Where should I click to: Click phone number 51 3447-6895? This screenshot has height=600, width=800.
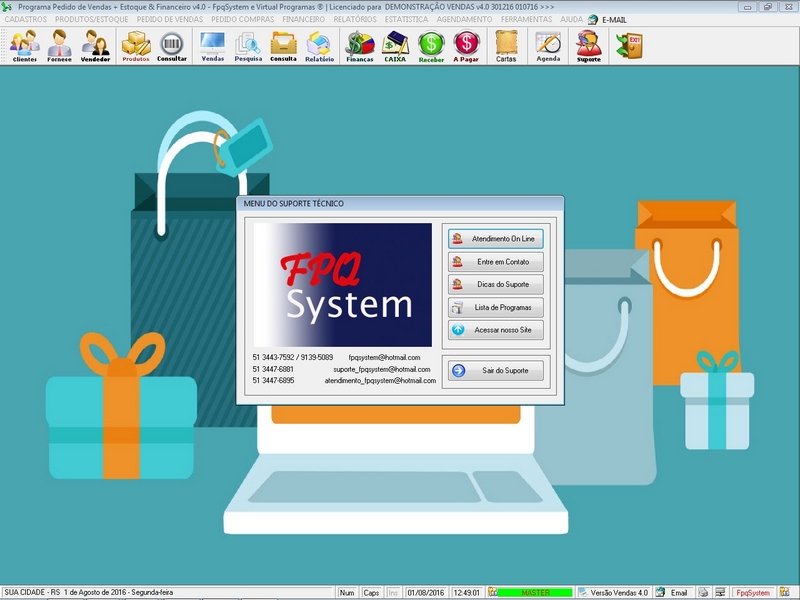tap(273, 381)
